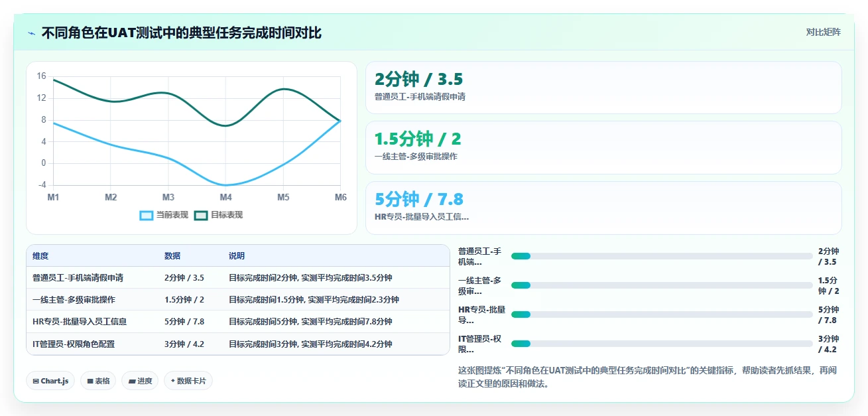Toggle the 目标表现 legend swatch
The image size is (868, 416).
point(201,215)
